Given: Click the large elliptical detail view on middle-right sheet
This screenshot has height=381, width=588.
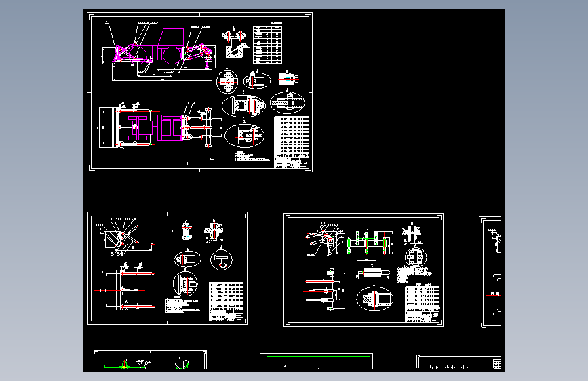Looking at the screenshot, I should (374, 299).
